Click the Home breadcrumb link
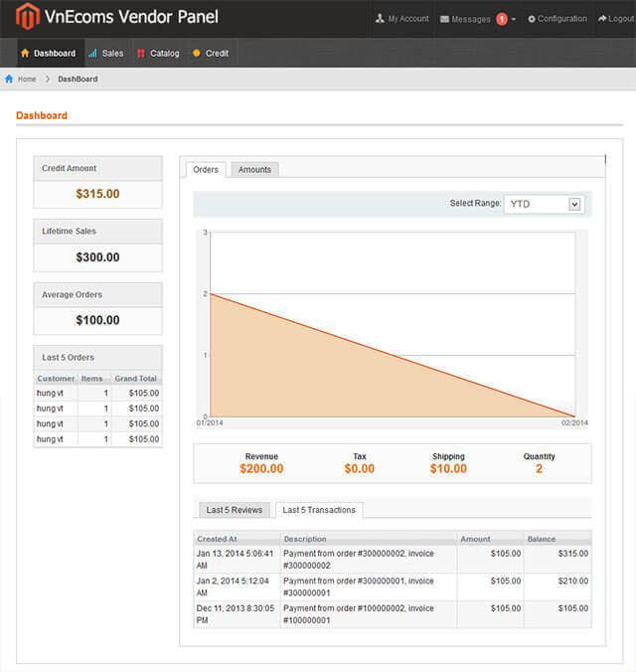 click(27, 79)
